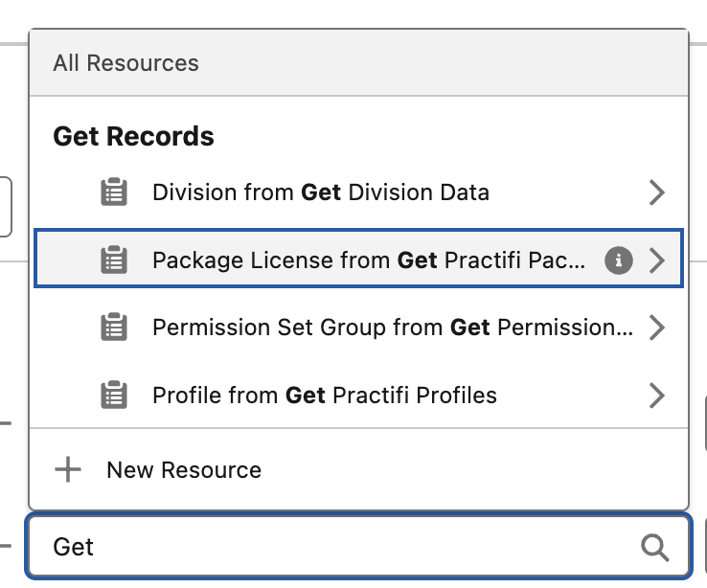Expand Permission Set Group row chevron

coord(656,328)
